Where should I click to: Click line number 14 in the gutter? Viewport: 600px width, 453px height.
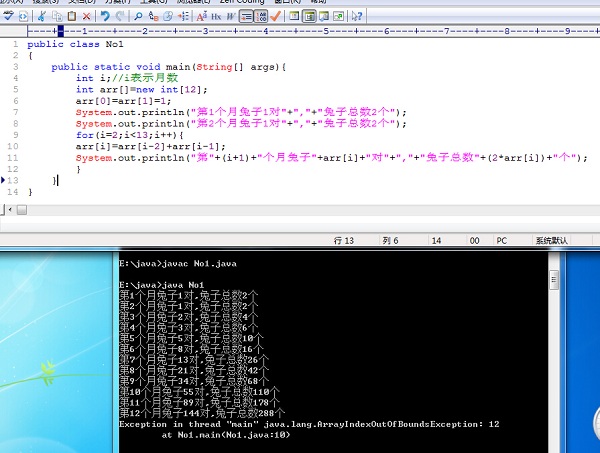pyautogui.click(x=13, y=192)
